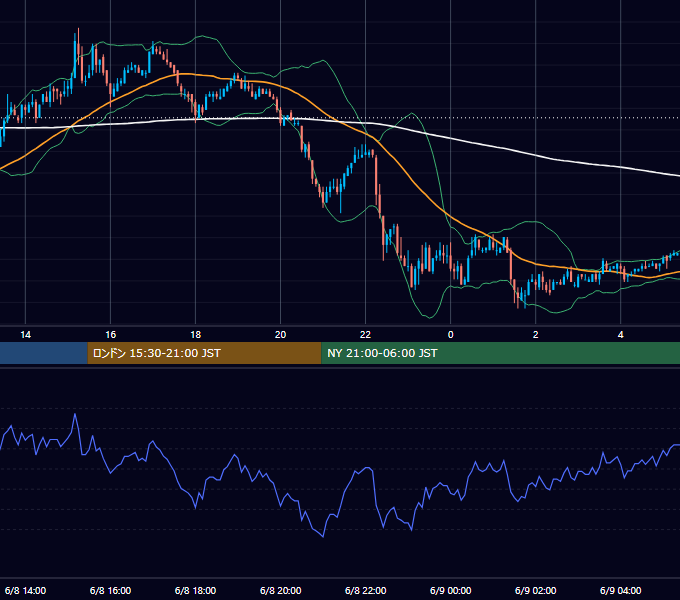The image size is (680, 600).
Task: Click the NY 21:00-06:00 JST session bar
Action: click(x=500, y=353)
